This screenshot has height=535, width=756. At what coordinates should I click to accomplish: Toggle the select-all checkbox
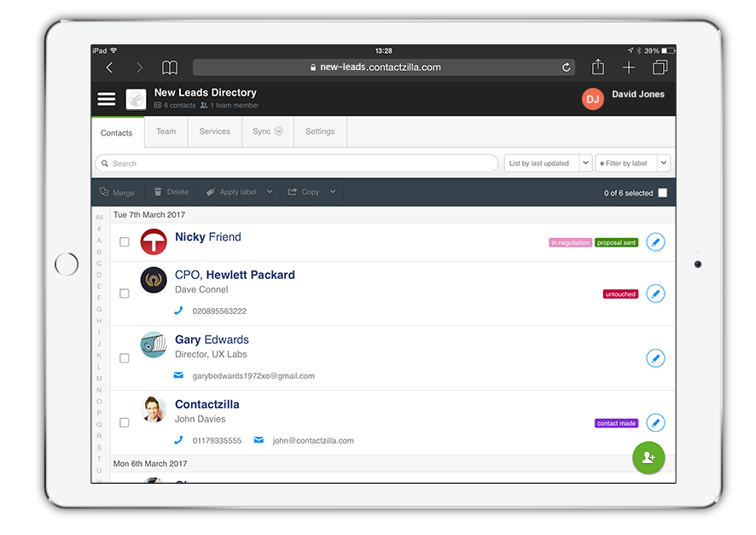click(x=663, y=193)
